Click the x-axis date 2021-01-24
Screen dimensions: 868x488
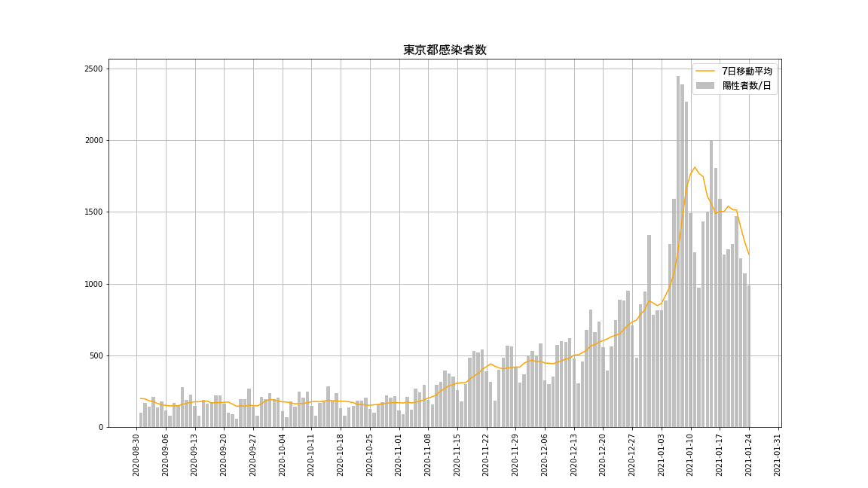click(749, 455)
